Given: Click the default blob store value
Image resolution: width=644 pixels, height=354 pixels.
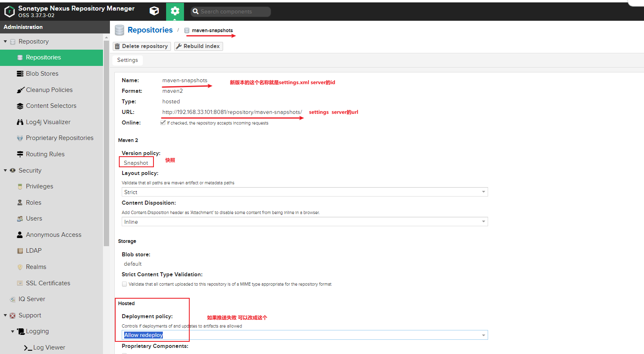Looking at the screenshot, I should (133, 264).
